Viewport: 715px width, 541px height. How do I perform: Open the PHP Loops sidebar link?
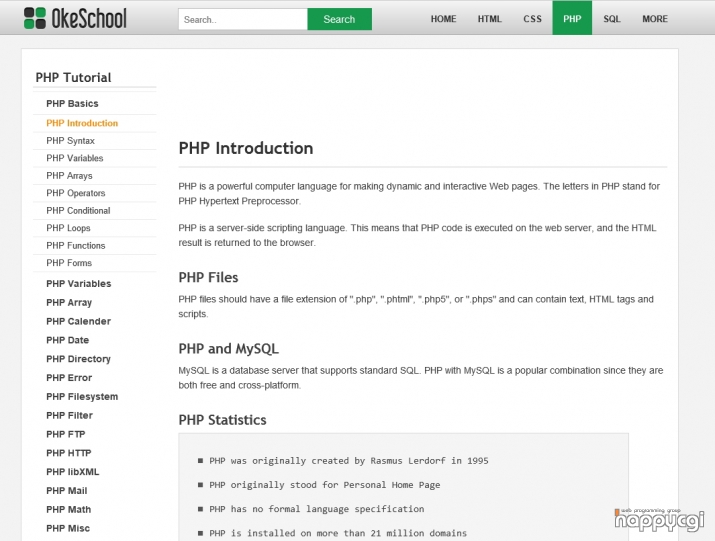[x=68, y=228]
